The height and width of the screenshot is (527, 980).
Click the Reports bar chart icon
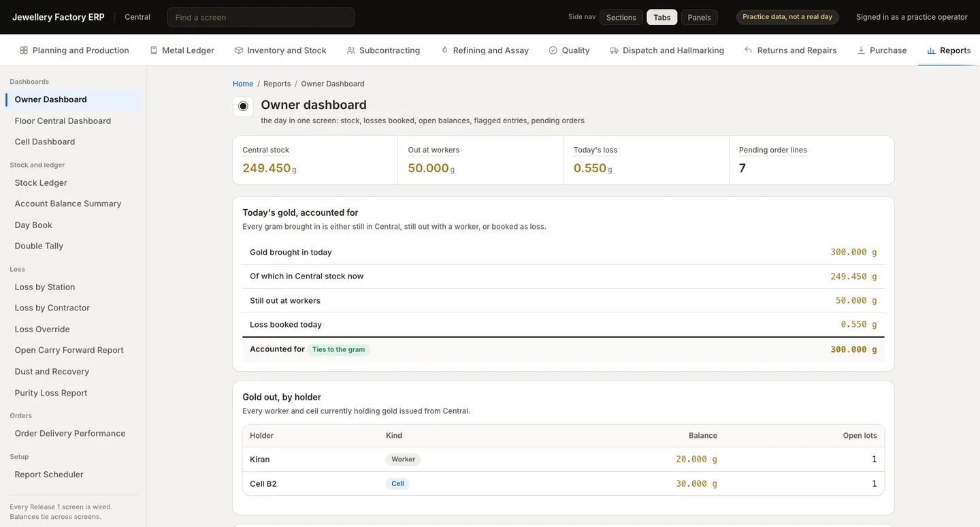932,50
